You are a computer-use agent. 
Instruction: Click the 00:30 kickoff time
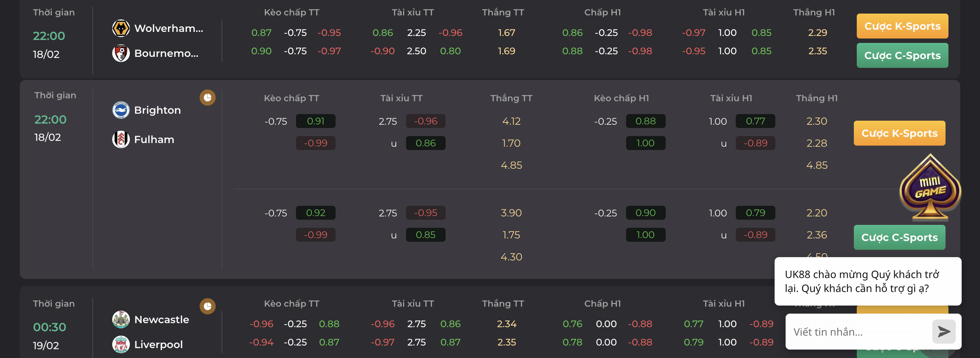click(50, 327)
